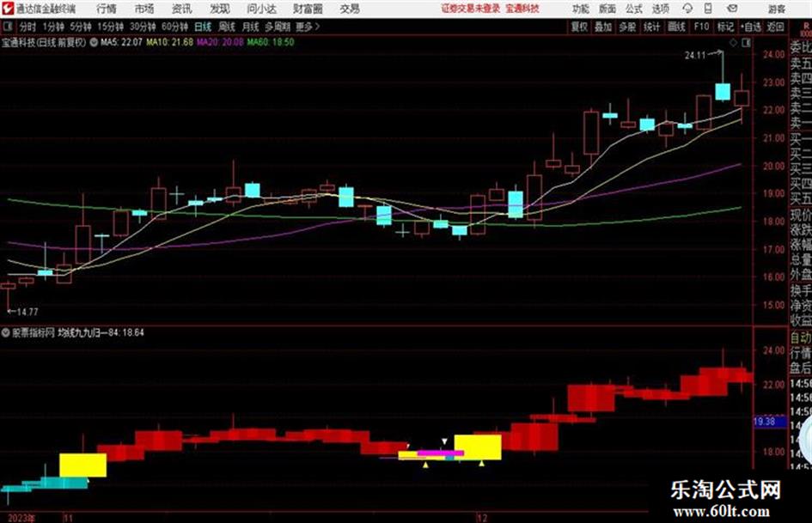The image size is (812, 523).
Task: Click the customer service headset icon
Action: coord(687,9)
